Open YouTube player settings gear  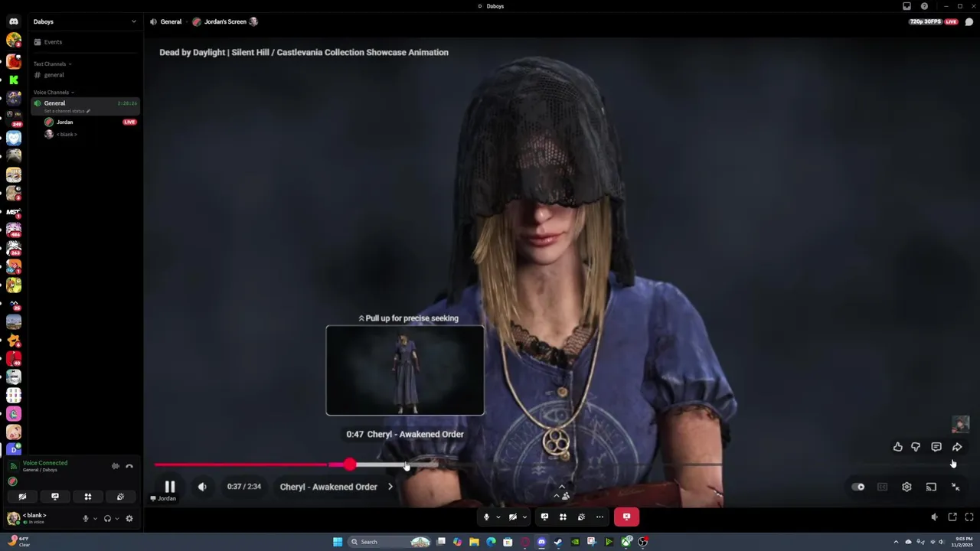coord(906,487)
